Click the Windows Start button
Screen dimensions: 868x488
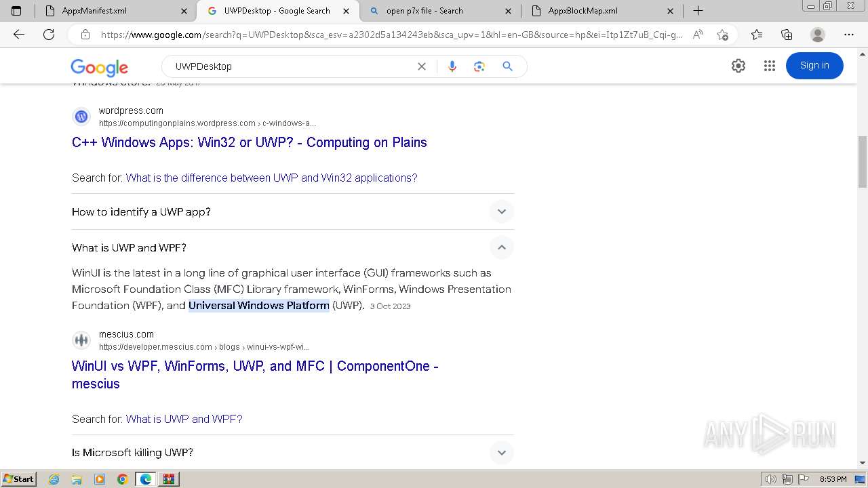pyautogui.click(x=19, y=479)
